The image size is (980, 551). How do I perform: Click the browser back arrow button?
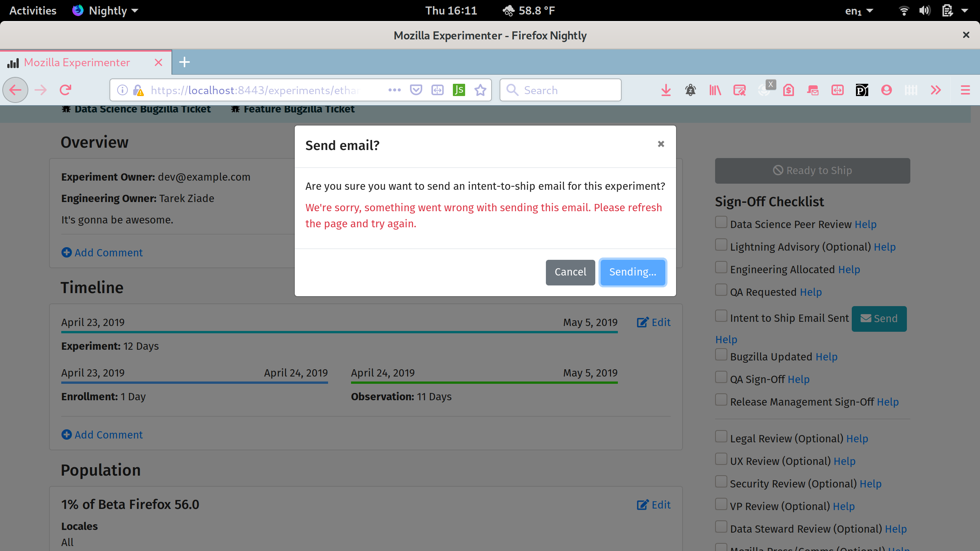point(15,90)
